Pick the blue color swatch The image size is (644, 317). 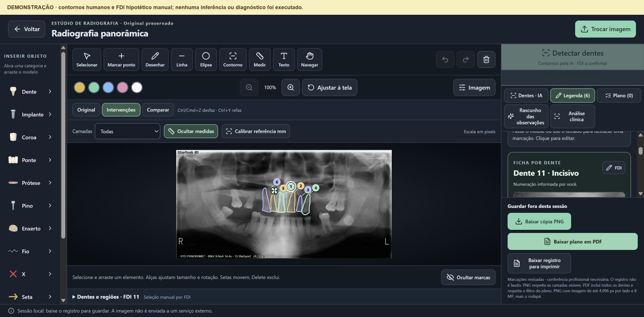(x=108, y=88)
